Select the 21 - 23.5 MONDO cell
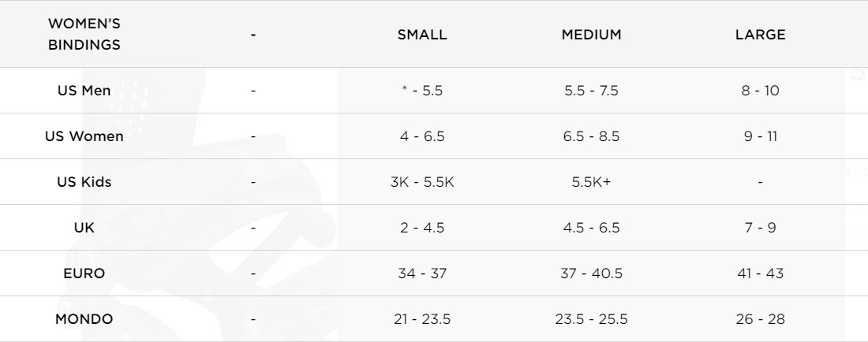Viewport: 868px width, 342px height. click(x=422, y=319)
